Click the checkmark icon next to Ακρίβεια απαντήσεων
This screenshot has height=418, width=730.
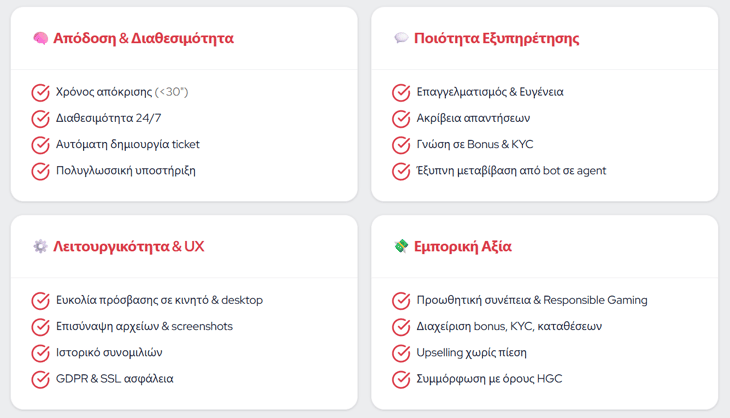pyautogui.click(x=401, y=119)
